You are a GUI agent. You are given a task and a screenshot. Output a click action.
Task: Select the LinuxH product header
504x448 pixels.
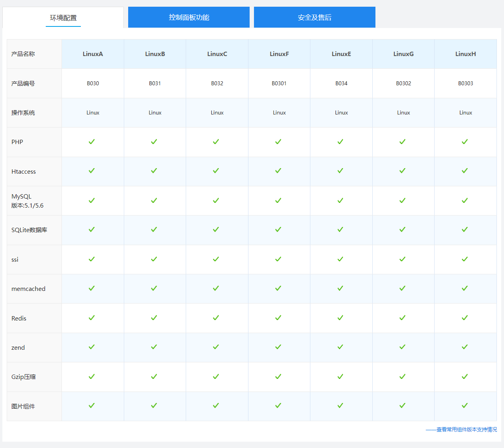pyautogui.click(x=465, y=54)
